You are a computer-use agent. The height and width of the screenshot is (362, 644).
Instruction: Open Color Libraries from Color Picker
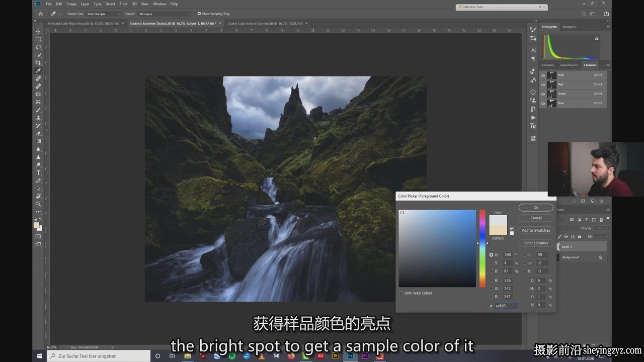(x=536, y=243)
